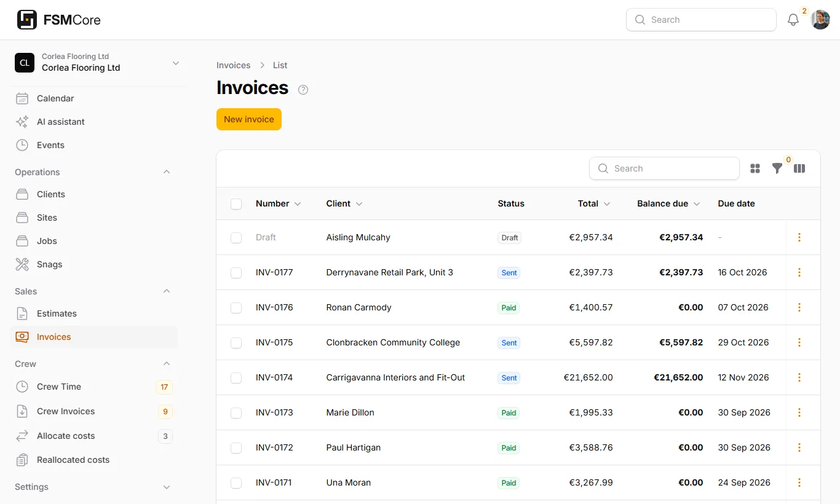Expand the Settings section

[167, 487]
